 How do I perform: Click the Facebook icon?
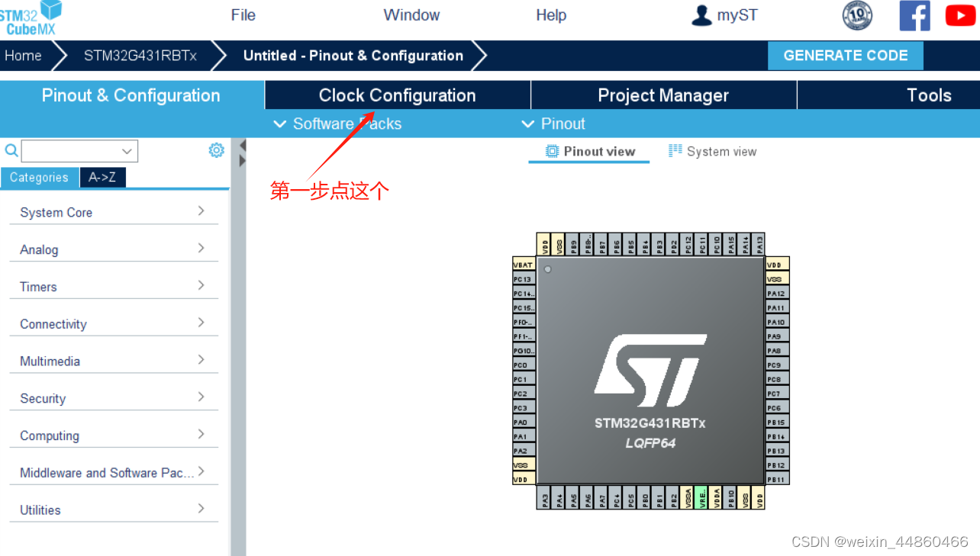(914, 15)
